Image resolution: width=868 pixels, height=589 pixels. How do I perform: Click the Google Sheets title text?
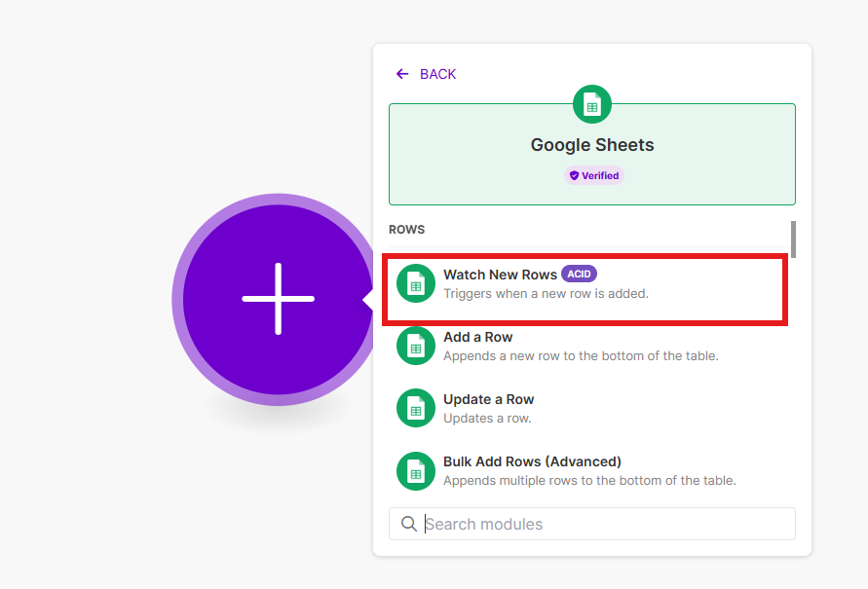pos(592,145)
